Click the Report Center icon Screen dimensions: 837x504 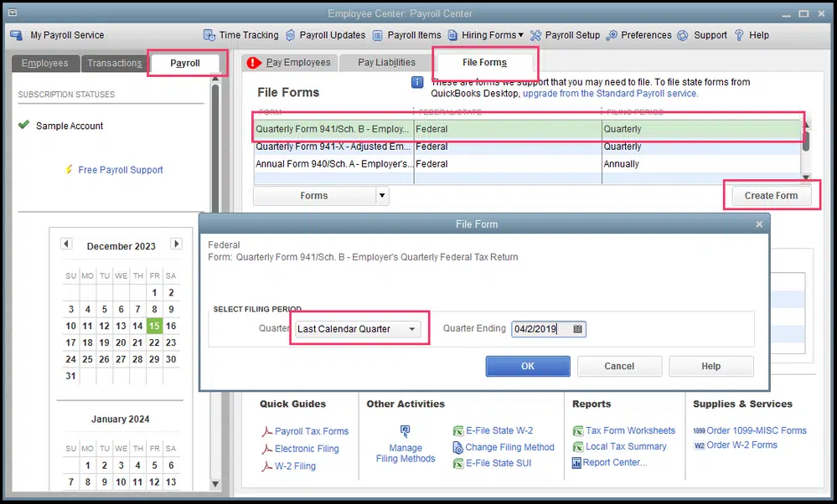576,463
